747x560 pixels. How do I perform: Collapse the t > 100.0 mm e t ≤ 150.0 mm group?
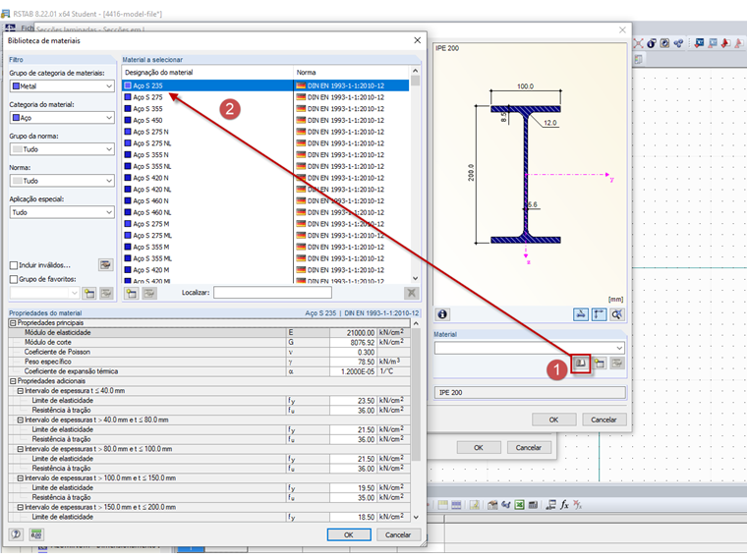click(21, 478)
